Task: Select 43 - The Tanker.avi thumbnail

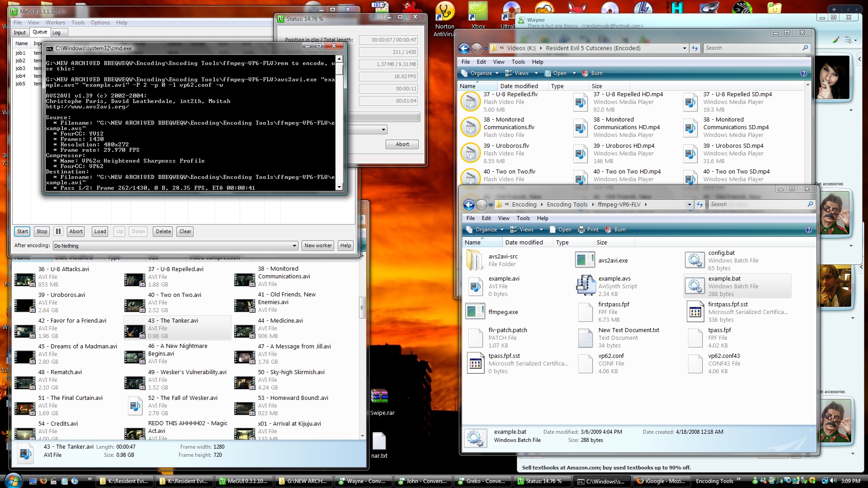Action: 135,331
